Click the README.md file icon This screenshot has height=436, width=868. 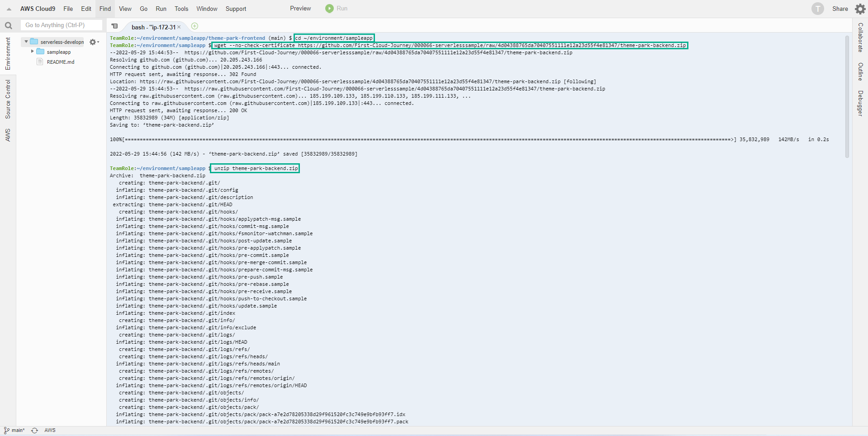pos(39,62)
